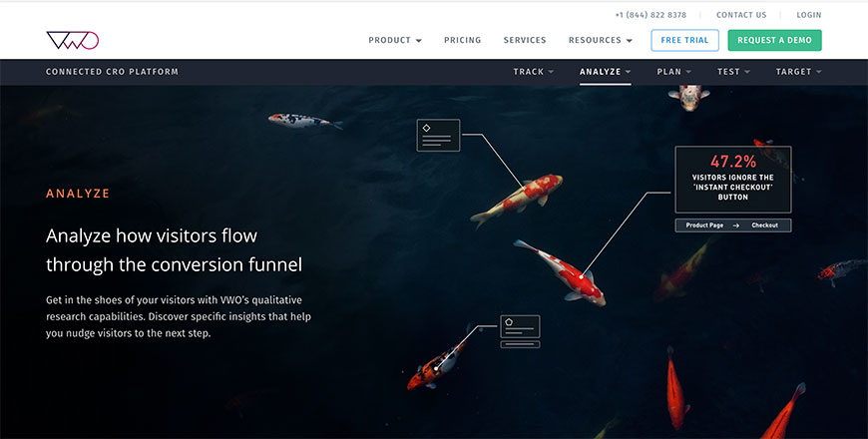The image size is (868, 439).
Task: Open the Plan submenu
Action: (x=673, y=72)
